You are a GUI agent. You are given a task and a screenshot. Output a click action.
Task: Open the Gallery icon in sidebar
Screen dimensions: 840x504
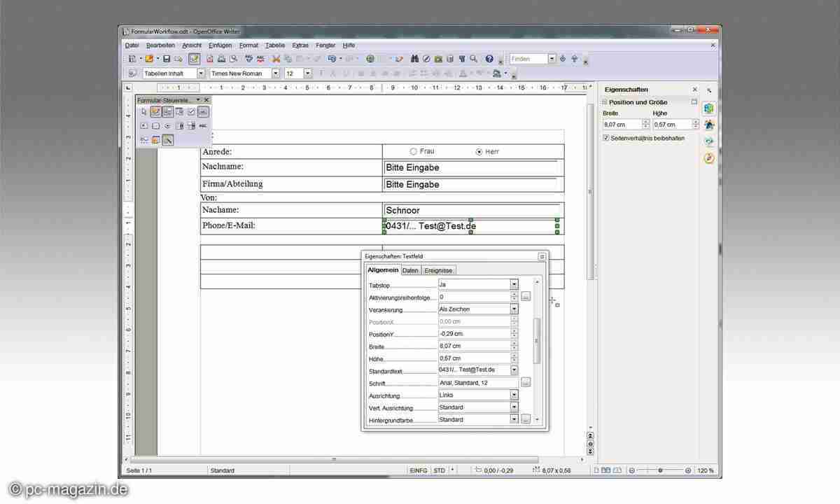click(709, 141)
